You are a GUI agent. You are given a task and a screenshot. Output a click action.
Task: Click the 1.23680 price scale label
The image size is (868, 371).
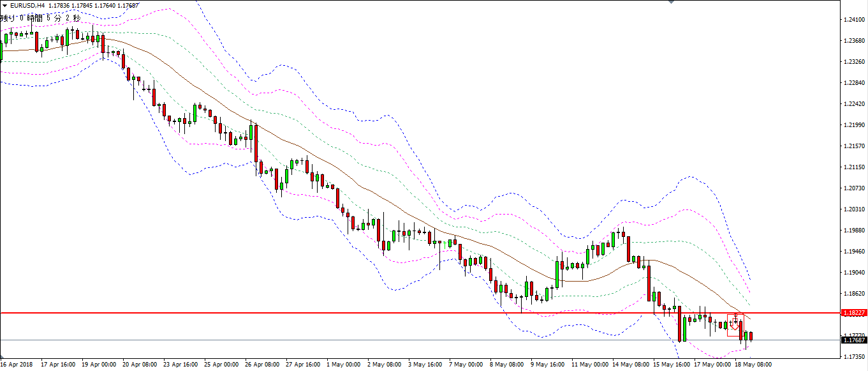coord(853,41)
